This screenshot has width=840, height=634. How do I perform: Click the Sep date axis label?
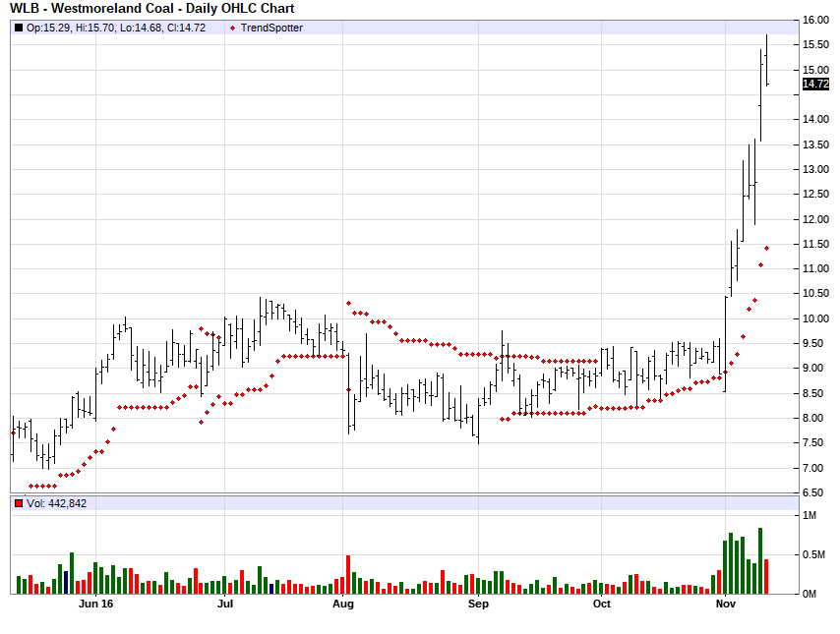(478, 604)
